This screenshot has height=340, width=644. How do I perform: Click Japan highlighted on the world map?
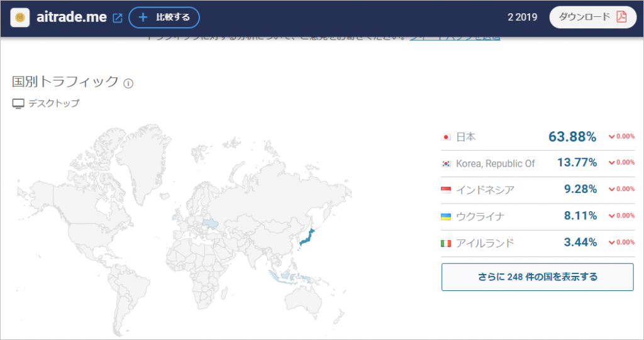click(x=306, y=238)
